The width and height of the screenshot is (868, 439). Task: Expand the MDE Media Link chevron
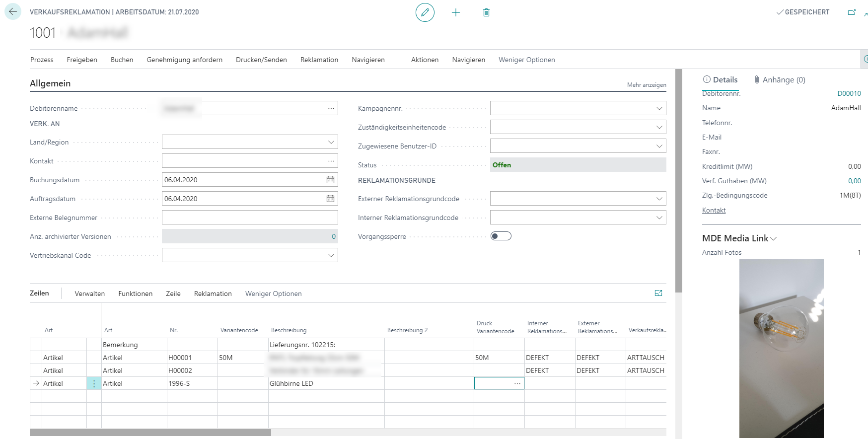773,239
